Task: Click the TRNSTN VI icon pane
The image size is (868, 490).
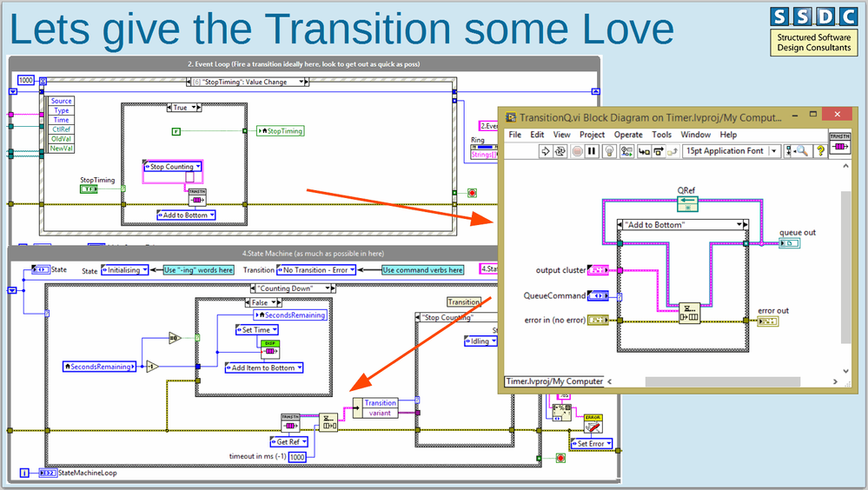Action: point(840,142)
